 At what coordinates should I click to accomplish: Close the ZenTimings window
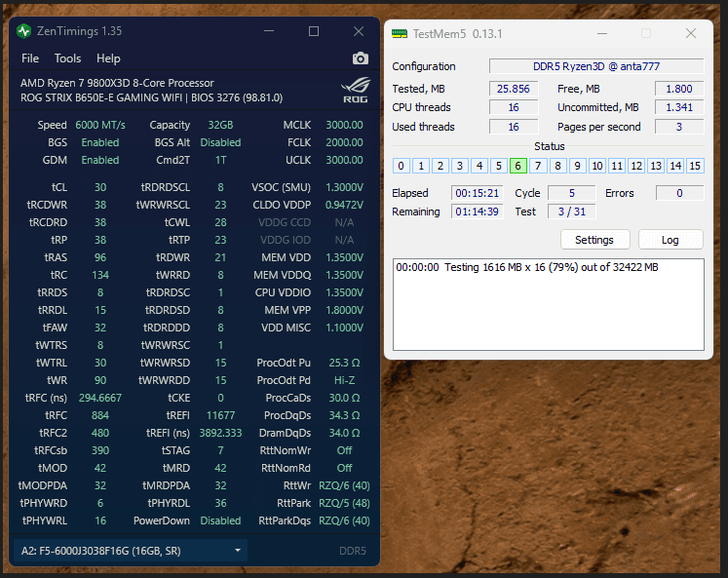click(359, 31)
